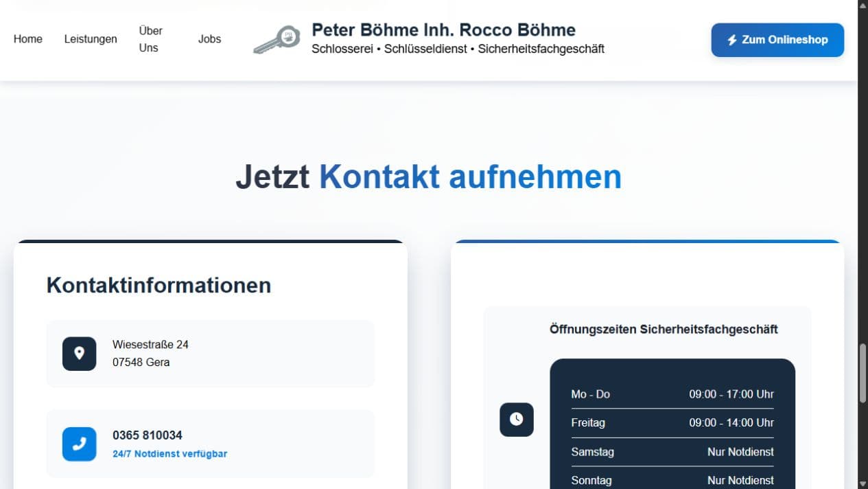Click the page scrollbar thumb

863,373
